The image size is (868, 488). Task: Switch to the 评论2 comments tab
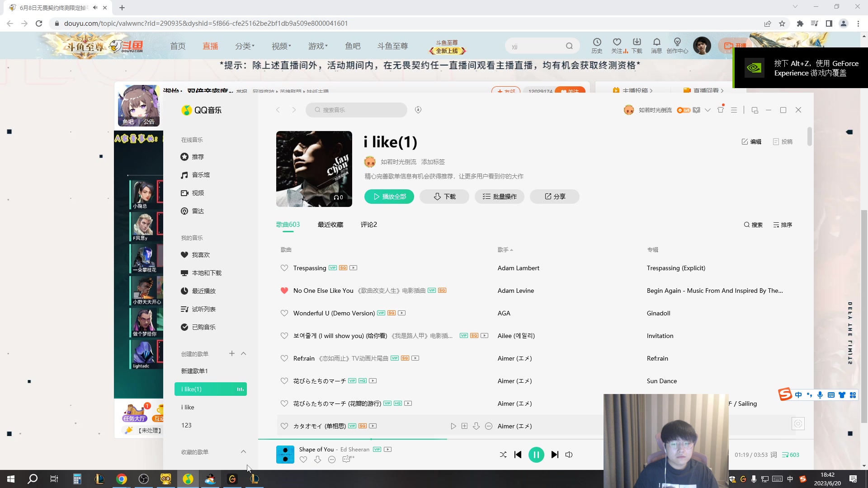tap(369, 225)
